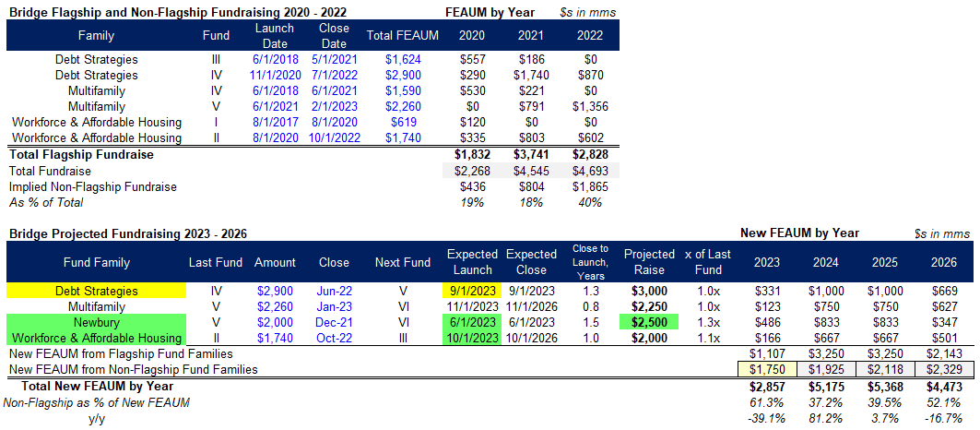Screen dimensions: 980x430
Task: Click the 40% cell in 'As % of Total'
Action: [x=590, y=202]
